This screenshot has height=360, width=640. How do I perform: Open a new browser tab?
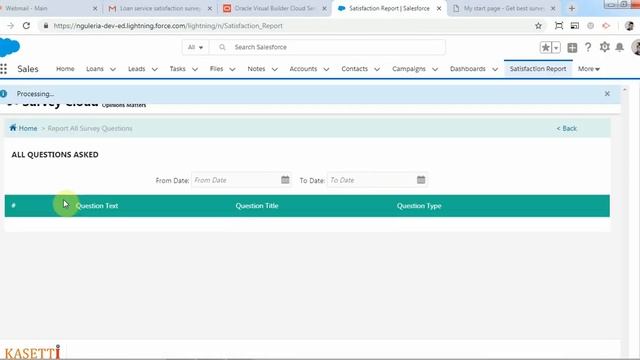(571, 8)
